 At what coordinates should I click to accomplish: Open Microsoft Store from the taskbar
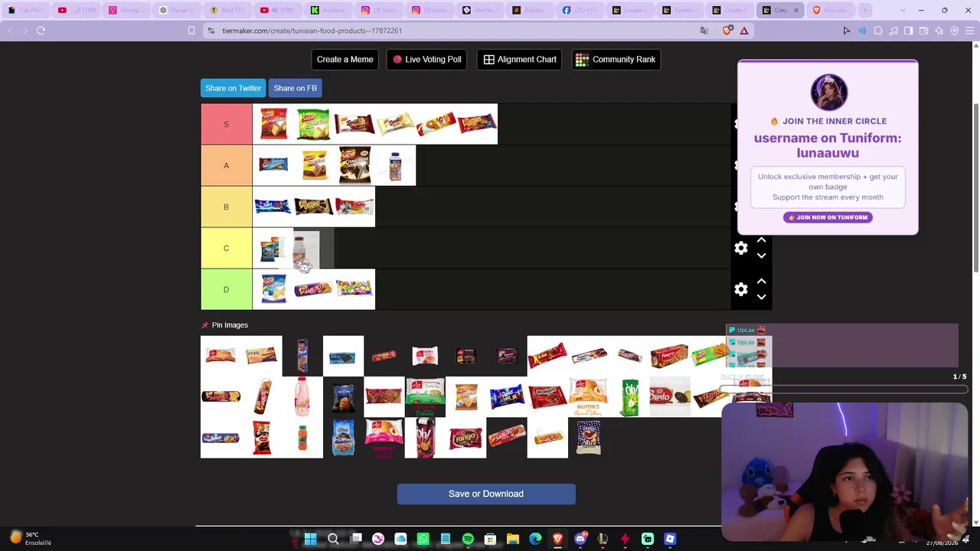(491, 539)
